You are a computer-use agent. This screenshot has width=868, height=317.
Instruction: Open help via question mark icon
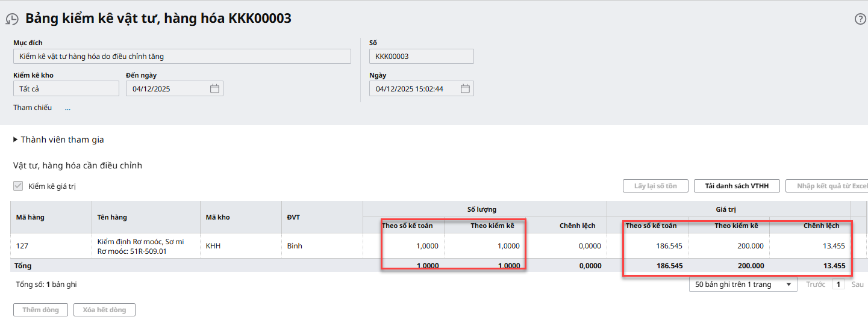860,19
